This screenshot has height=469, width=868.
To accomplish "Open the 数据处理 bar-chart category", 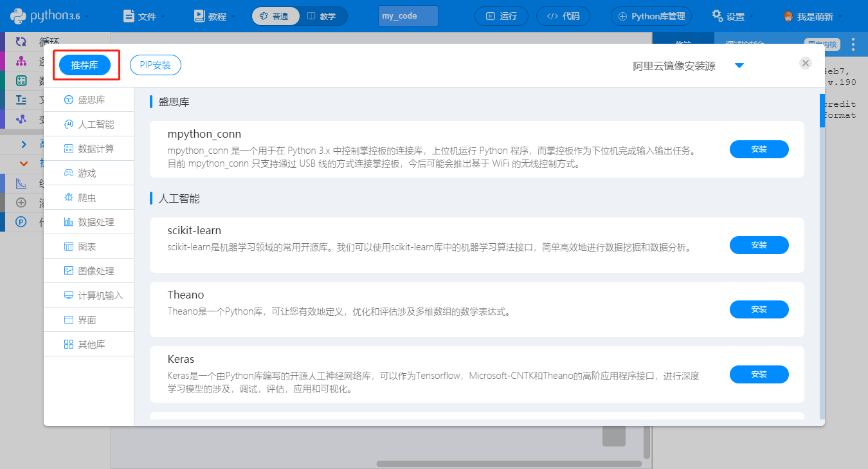I will click(x=89, y=222).
